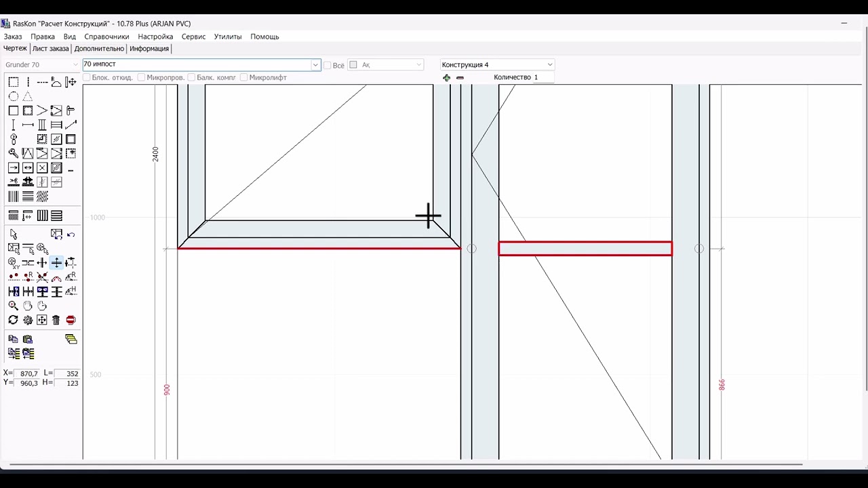Viewport: 868px width, 488px height.
Task: Select the zoom magnifier tool
Action: click(x=13, y=306)
